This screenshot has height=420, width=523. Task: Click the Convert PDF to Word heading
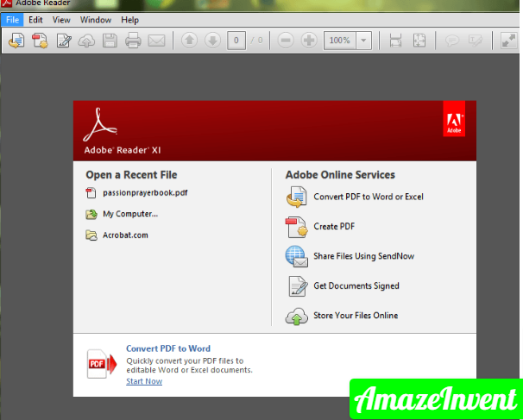pyautogui.click(x=168, y=348)
